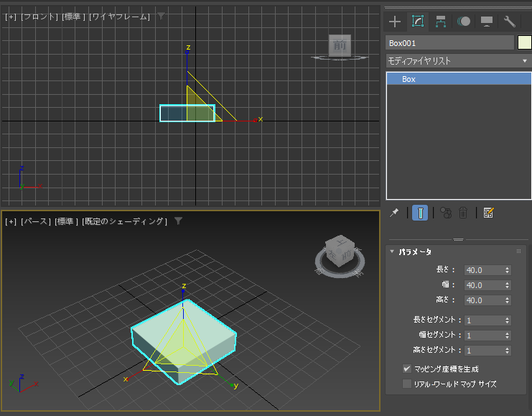Expand the モディファイヤ リスト dropdown
Viewport: 532px width, 416px height.
[457, 61]
